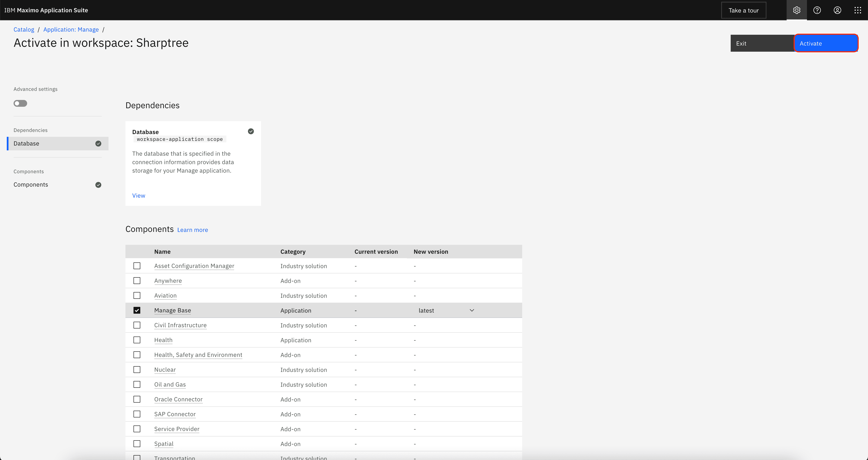Click the Service Provider component name

click(177, 429)
